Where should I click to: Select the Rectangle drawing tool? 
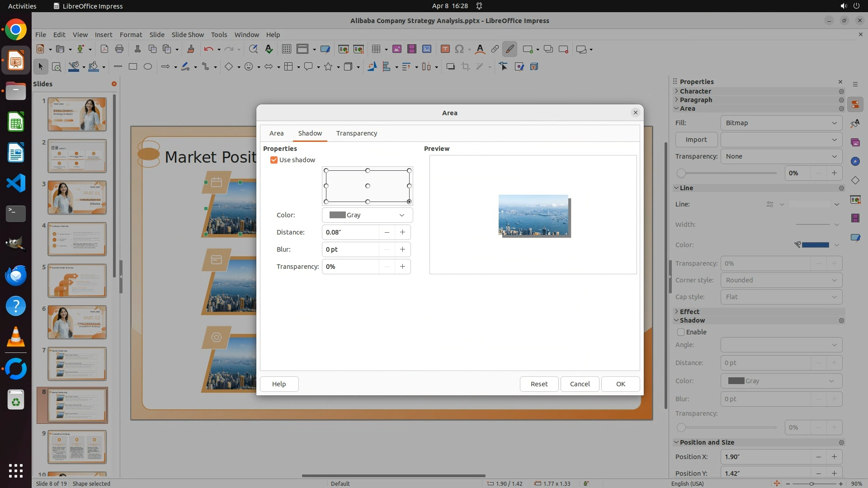pos(132,67)
